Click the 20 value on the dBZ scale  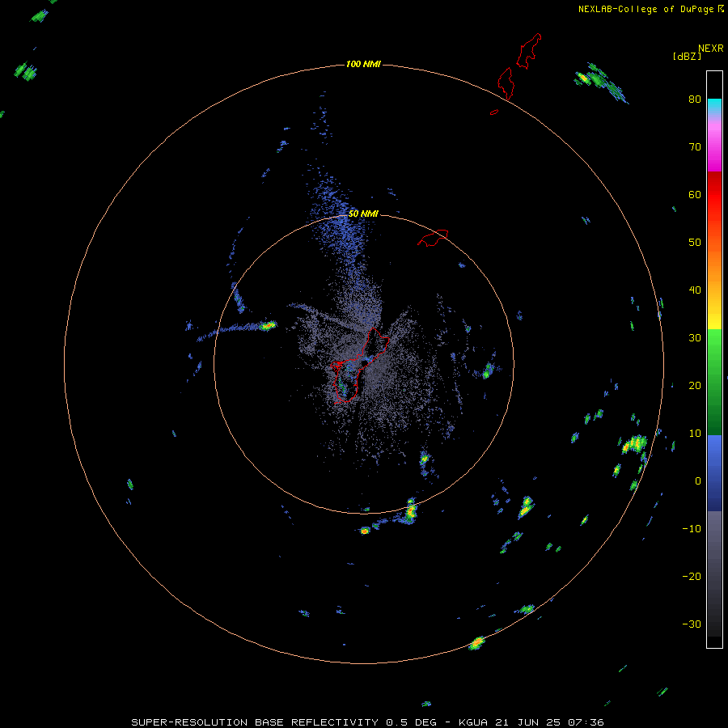pyautogui.click(x=695, y=386)
